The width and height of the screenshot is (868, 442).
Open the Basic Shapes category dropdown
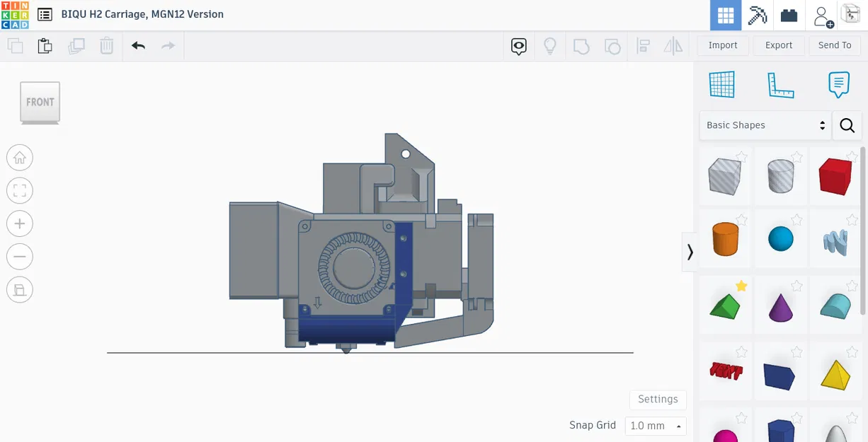pyautogui.click(x=765, y=125)
